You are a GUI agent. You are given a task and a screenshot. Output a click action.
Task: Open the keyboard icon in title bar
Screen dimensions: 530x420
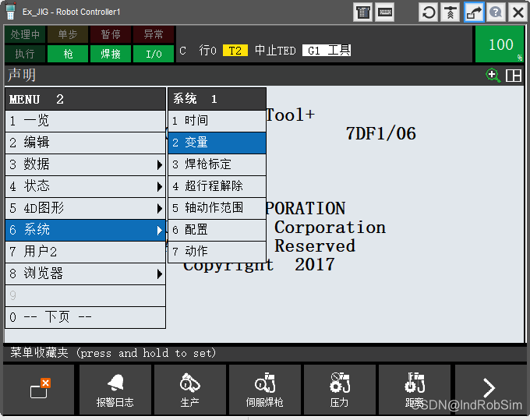pyautogui.click(x=385, y=12)
